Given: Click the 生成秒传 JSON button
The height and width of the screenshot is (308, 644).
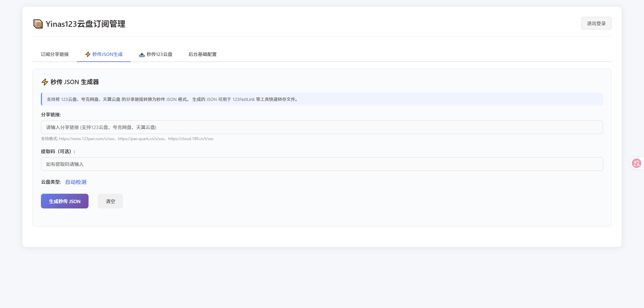Looking at the screenshot, I should 65,201.
